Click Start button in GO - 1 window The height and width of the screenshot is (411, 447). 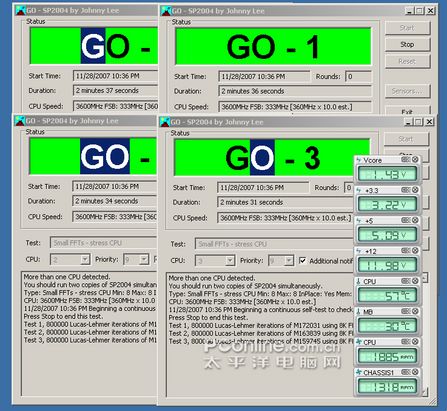[407, 28]
